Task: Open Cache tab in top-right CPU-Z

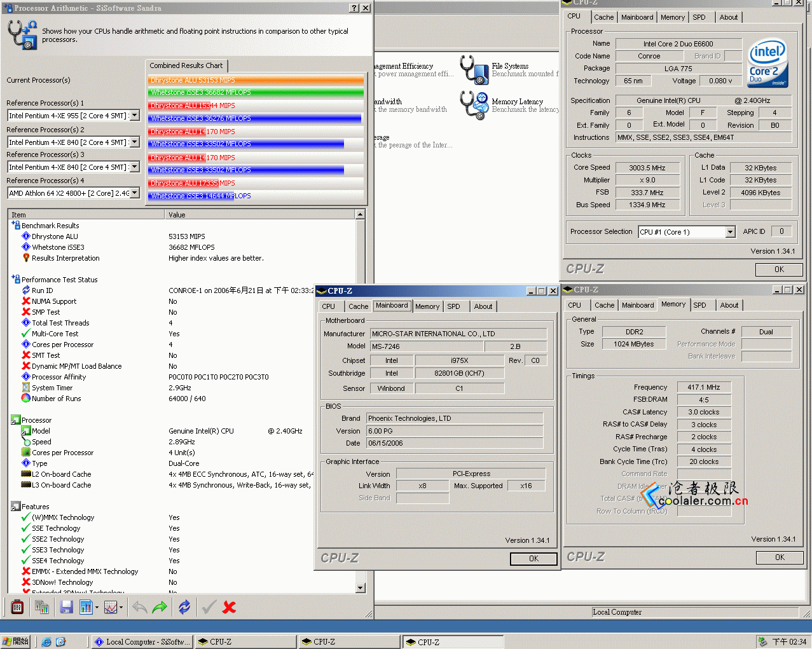Action: point(604,17)
